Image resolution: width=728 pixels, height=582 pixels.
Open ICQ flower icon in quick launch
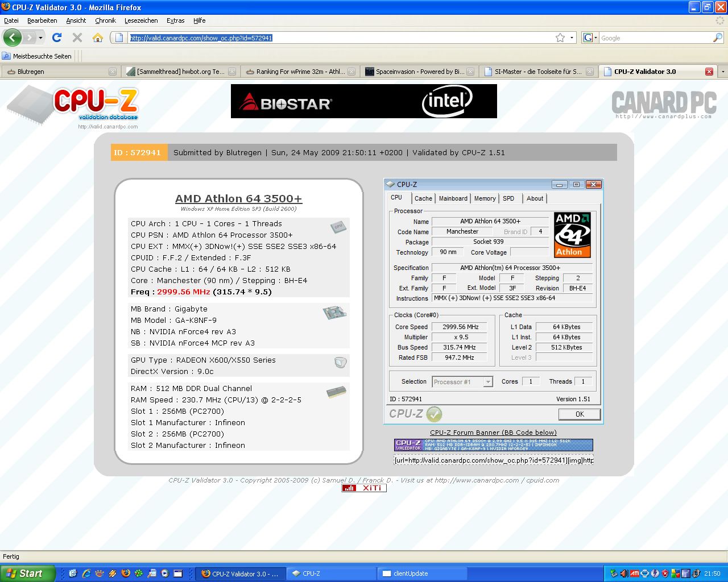[x=139, y=573]
